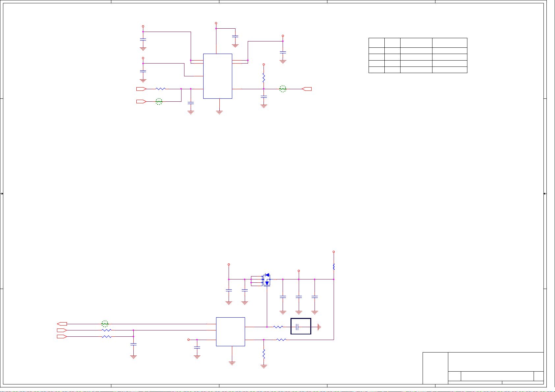This screenshot has width=555, height=392.
Task: Select the upper-left port feeding the plain resistor
Action: tap(141, 89)
